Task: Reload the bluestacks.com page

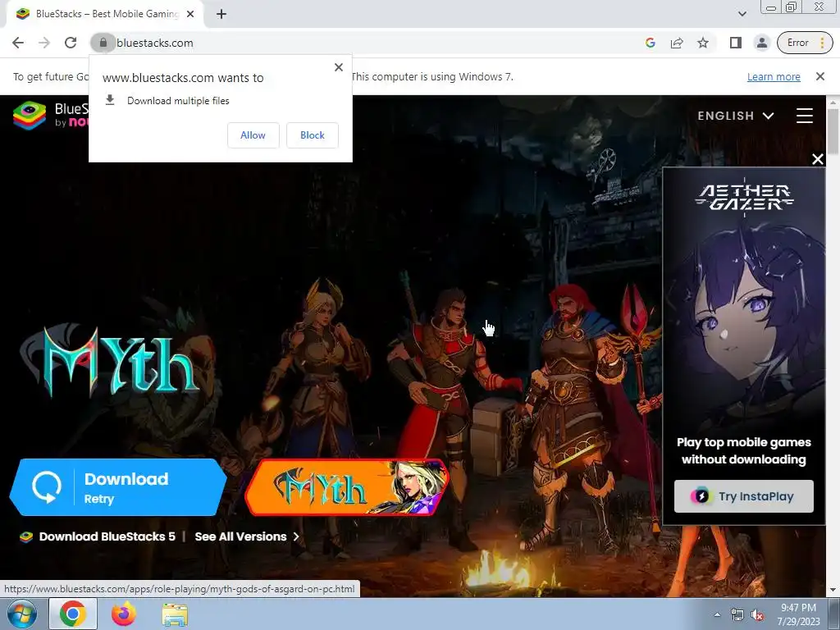Action: [x=71, y=43]
